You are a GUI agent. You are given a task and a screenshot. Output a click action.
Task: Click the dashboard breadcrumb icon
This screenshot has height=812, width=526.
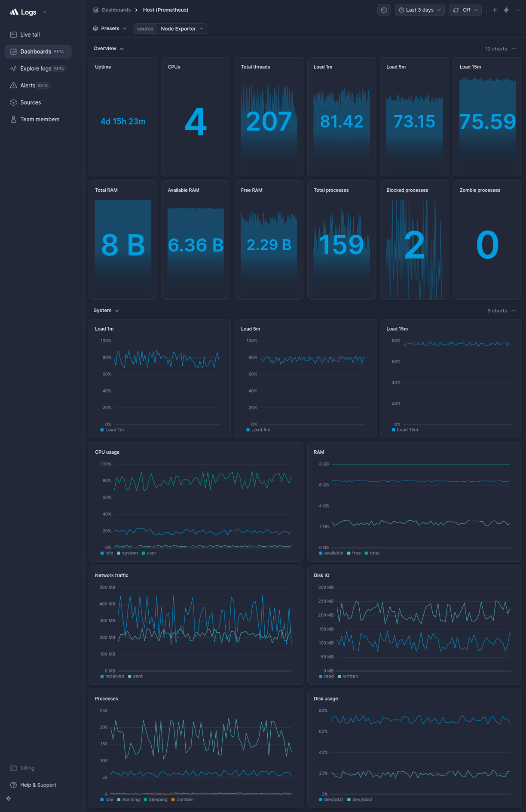point(96,10)
